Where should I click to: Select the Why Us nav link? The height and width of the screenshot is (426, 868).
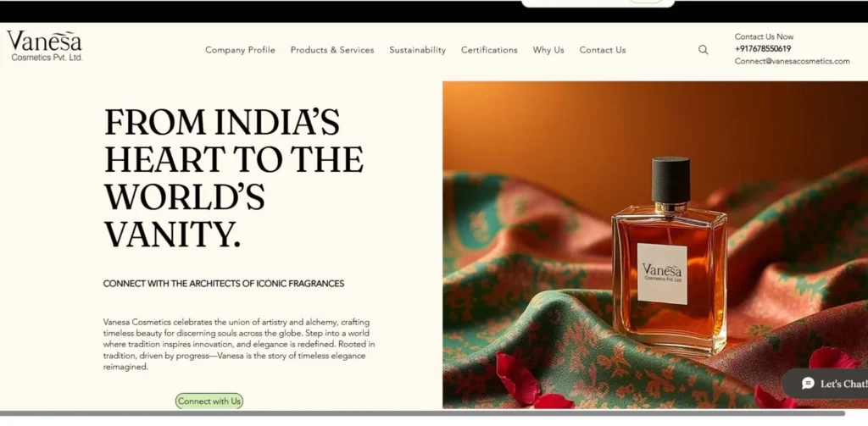click(x=548, y=50)
